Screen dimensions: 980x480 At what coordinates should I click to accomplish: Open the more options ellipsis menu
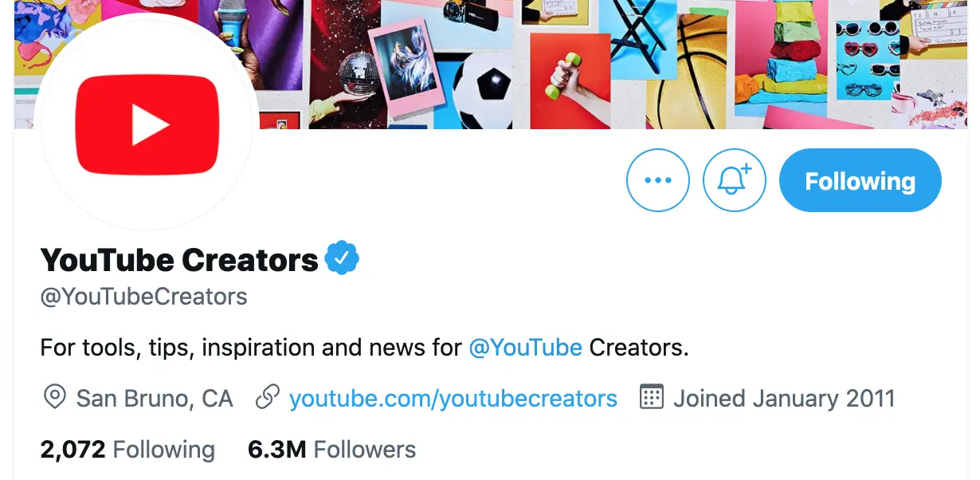pos(658,181)
